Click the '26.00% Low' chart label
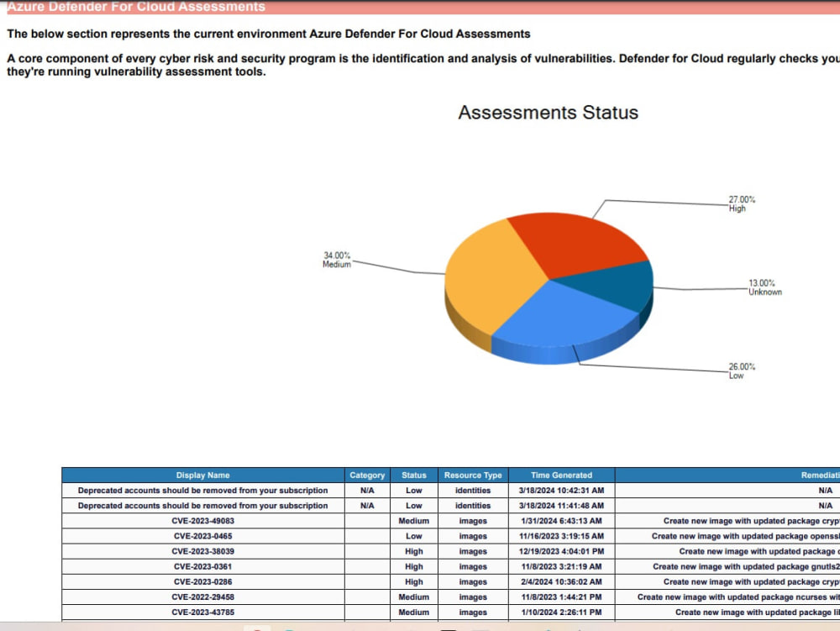 [742, 371]
